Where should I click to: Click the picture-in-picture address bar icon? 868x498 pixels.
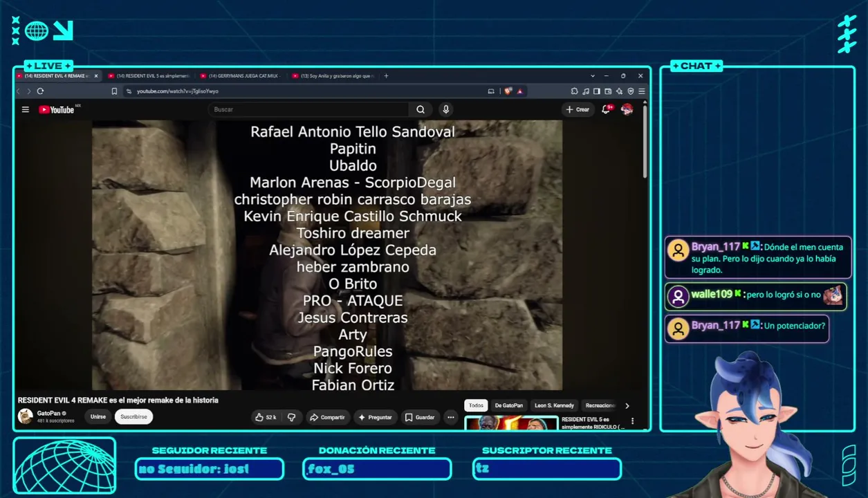coord(491,91)
